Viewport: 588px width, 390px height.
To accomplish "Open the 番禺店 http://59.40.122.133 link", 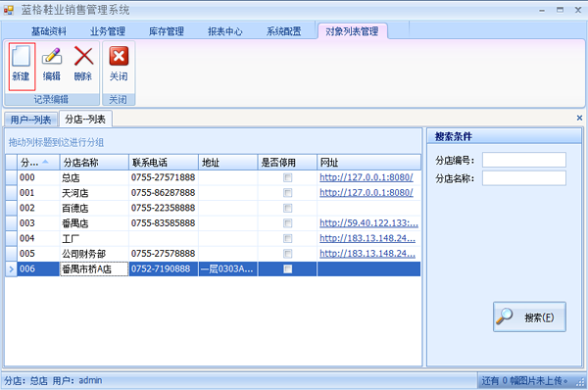I will (x=368, y=223).
